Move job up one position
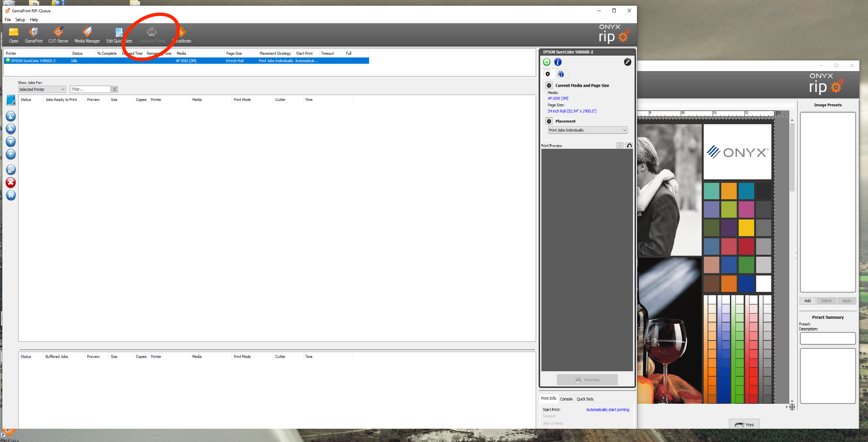This screenshot has width=868, height=442. (11, 129)
